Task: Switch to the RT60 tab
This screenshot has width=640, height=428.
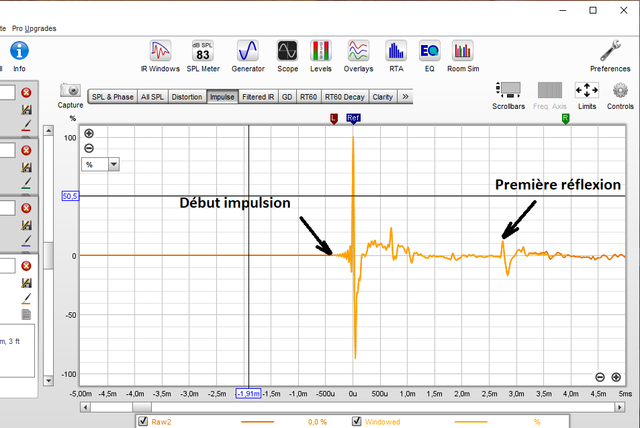Action: (x=309, y=97)
